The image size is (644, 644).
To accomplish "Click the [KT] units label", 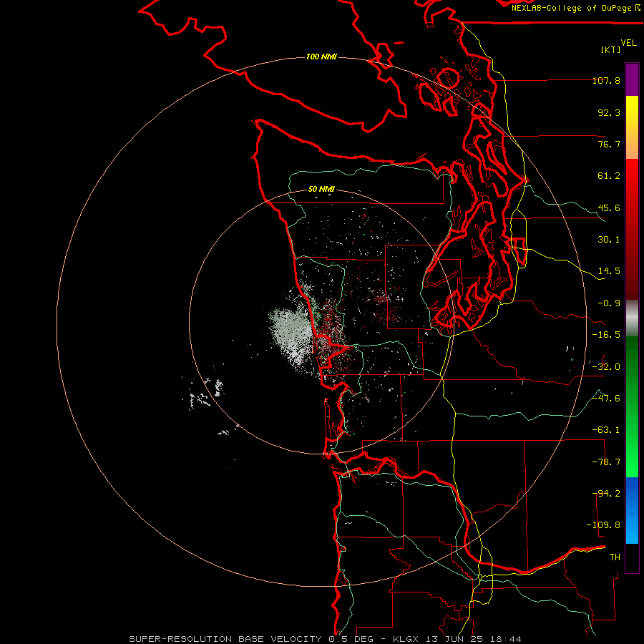I will click(x=611, y=49).
